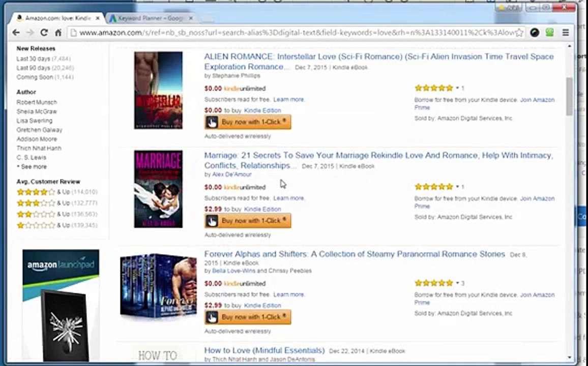Switch to the Amazon.com love Kindle tab

pyautogui.click(x=57, y=18)
